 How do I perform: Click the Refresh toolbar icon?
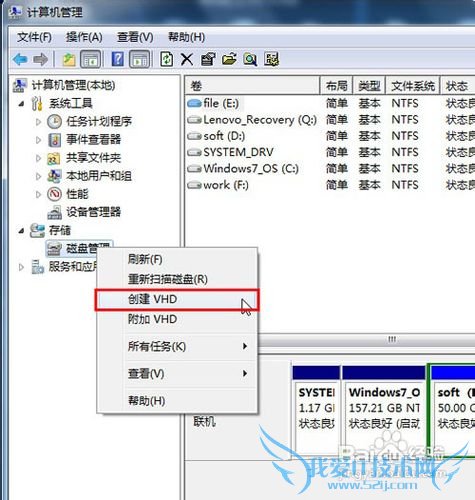166,59
